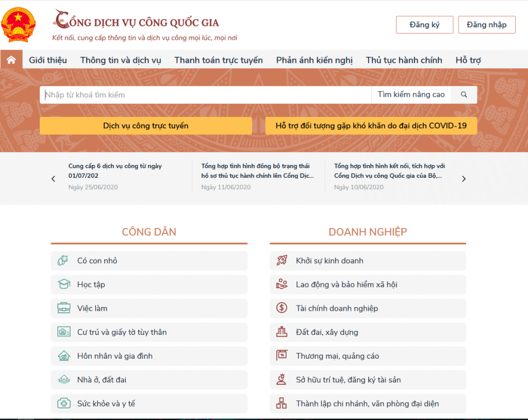This screenshot has width=528, height=420.
Task: Show previous news with left arrow
Action: coord(53,179)
